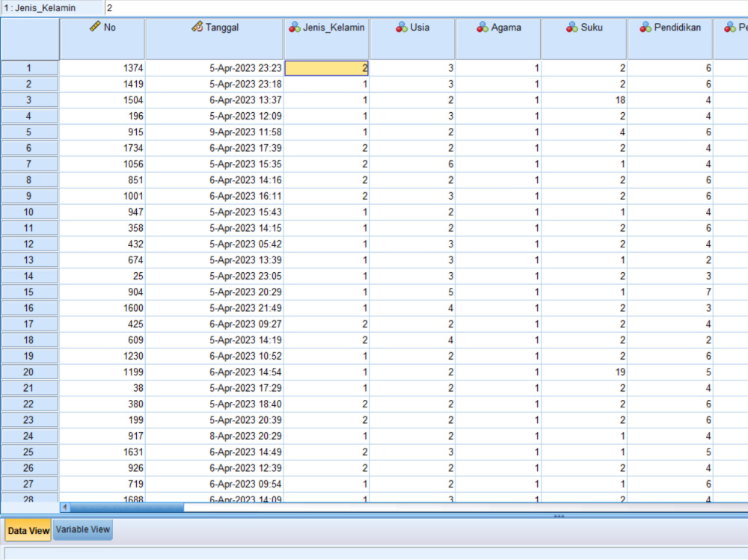The height and width of the screenshot is (560, 748).
Task: Select the No column header
Action: click(102, 39)
